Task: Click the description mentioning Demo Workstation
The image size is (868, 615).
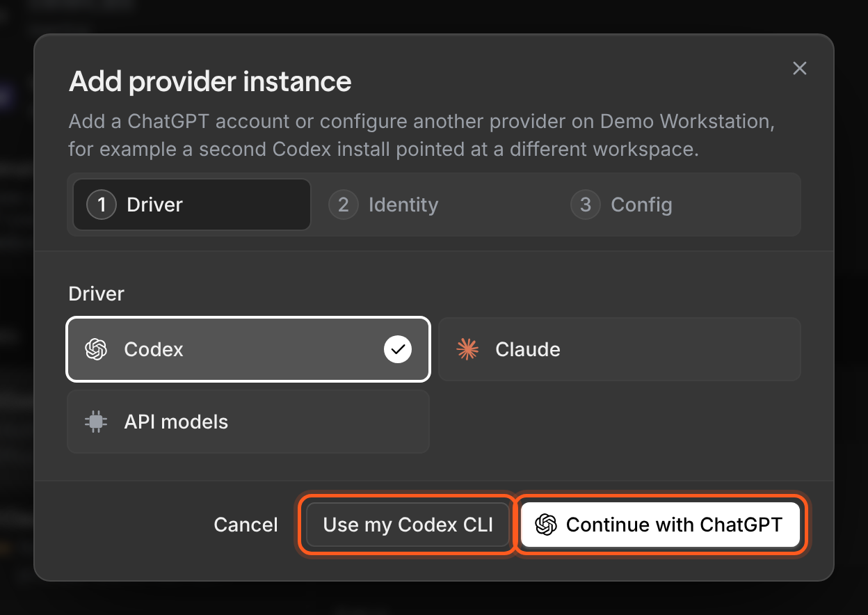Action: [x=421, y=135]
